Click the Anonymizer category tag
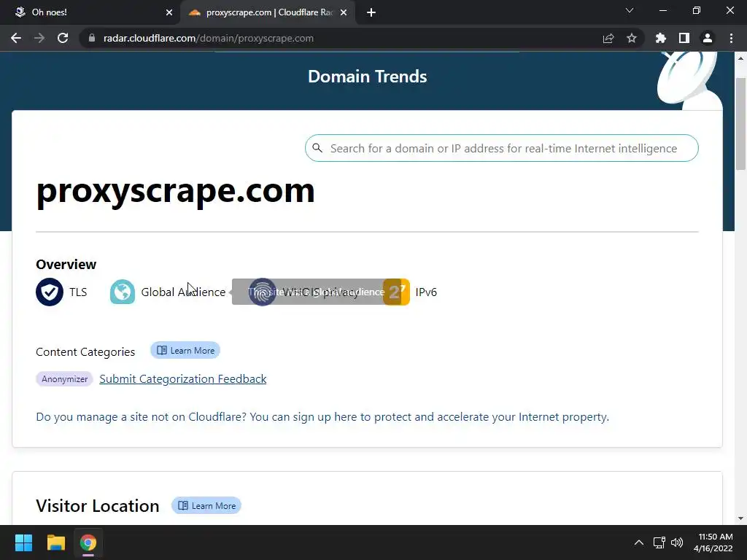 tap(64, 379)
